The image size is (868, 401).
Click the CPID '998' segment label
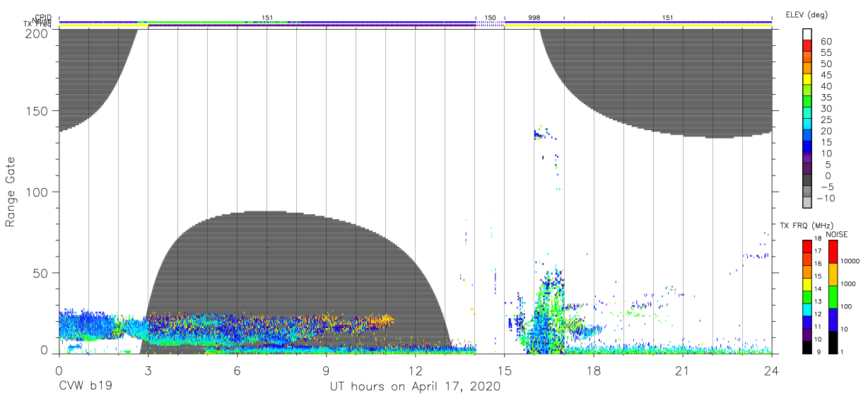534,17
